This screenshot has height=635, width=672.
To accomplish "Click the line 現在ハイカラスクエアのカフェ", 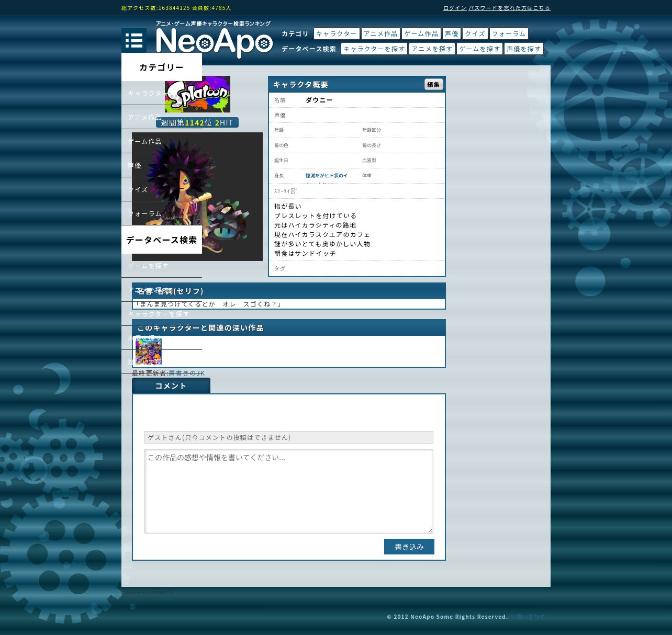I will (x=322, y=234).
